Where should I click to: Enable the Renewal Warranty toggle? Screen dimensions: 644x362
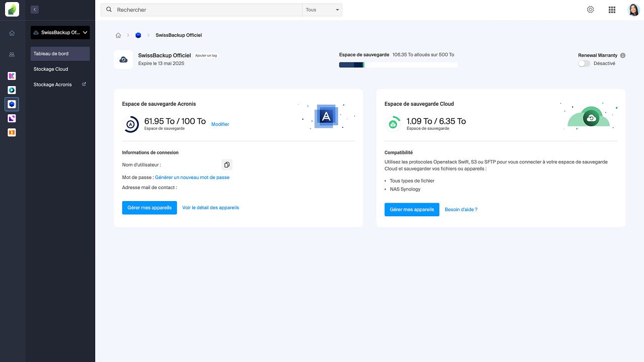click(584, 63)
